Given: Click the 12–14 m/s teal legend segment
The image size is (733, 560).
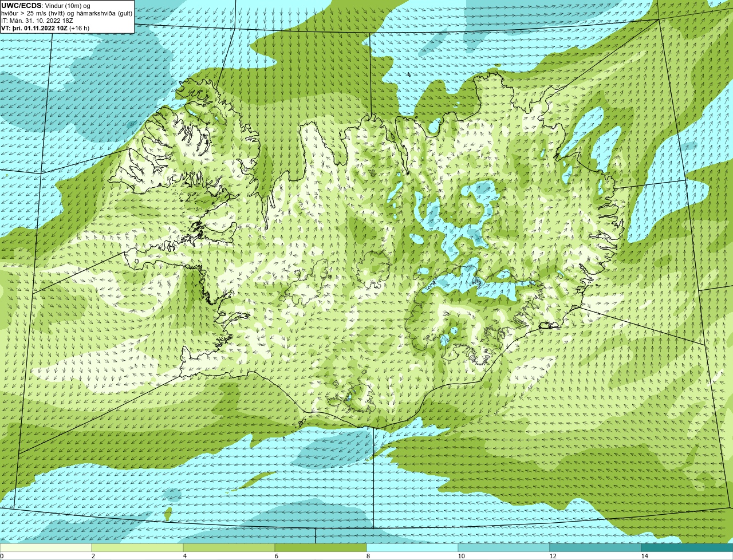Looking at the screenshot, I should (596, 547).
